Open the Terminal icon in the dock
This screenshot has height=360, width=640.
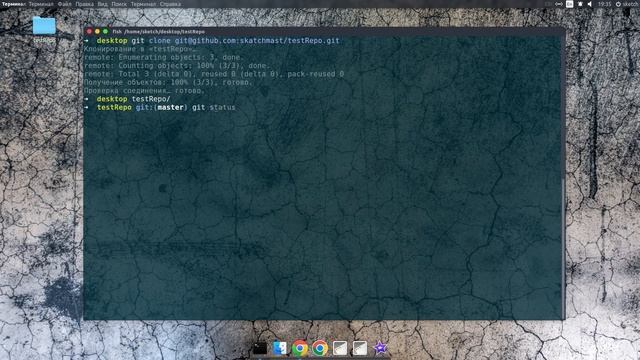pyautogui.click(x=260, y=349)
